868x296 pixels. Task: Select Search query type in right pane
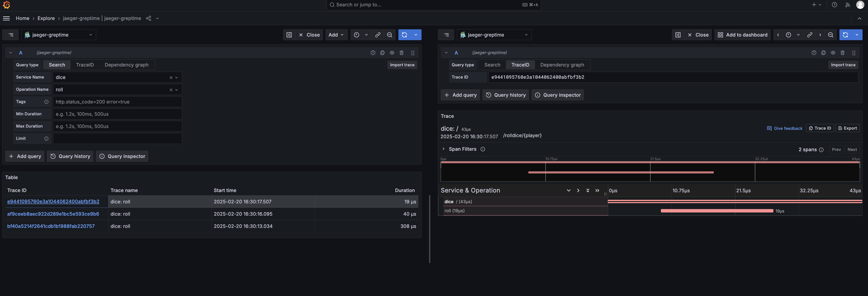(492, 65)
